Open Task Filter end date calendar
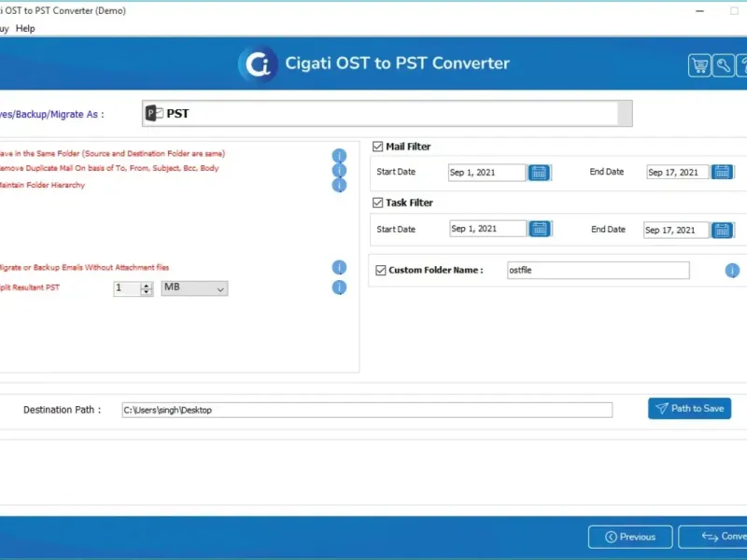The image size is (747, 560). click(722, 231)
